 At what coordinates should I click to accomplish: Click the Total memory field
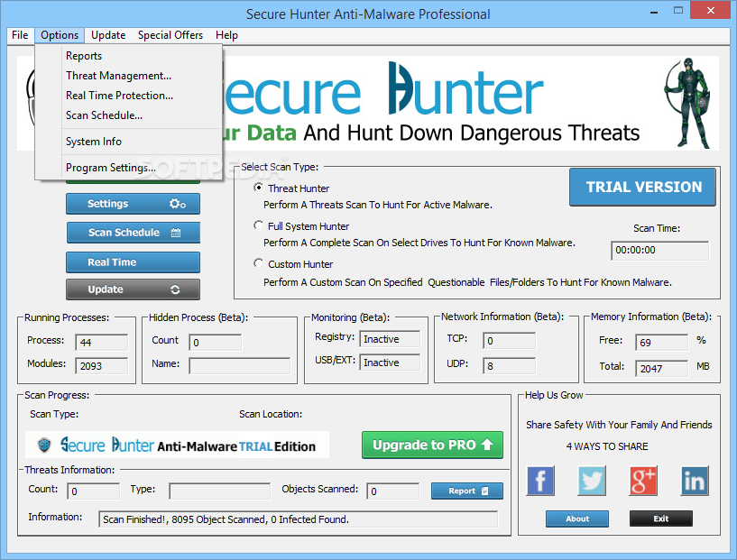(662, 369)
